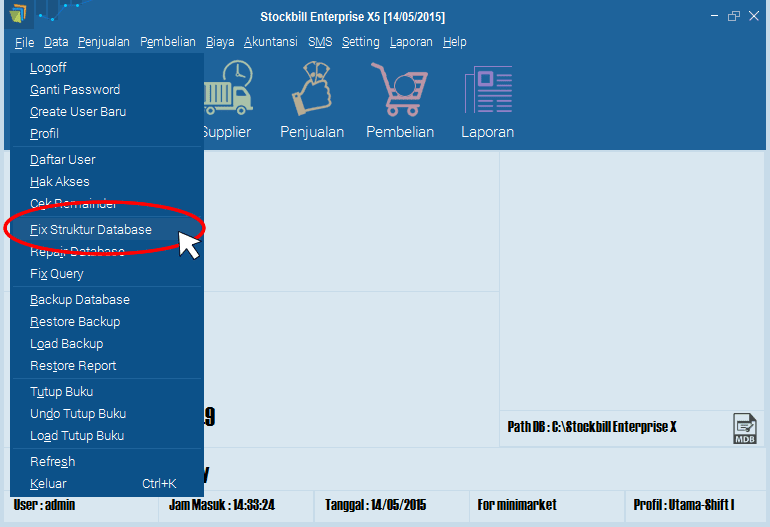Open the Pembelian shopping cart icon
The width and height of the screenshot is (770, 527).
(x=400, y=89)
